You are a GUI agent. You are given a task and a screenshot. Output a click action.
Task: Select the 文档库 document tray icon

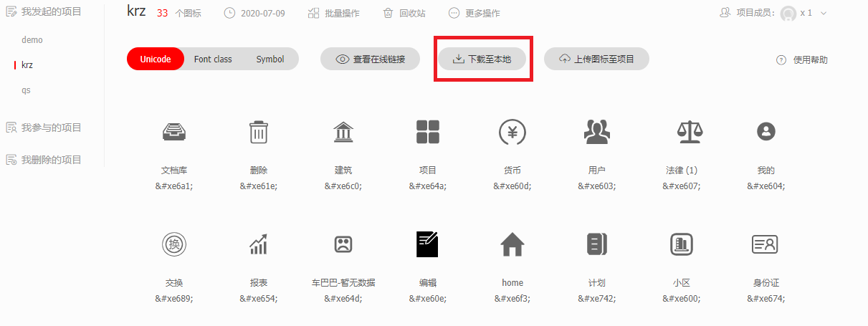pos(174,132)
